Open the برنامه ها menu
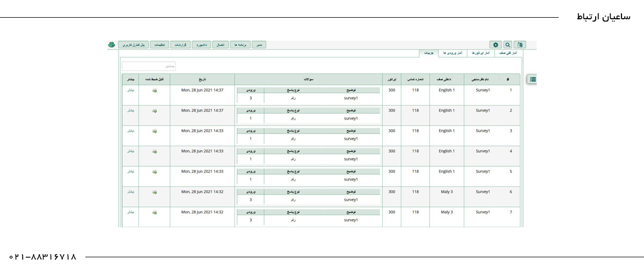The height and width of the screenshot is (268, 644). [x=240, y=45]
